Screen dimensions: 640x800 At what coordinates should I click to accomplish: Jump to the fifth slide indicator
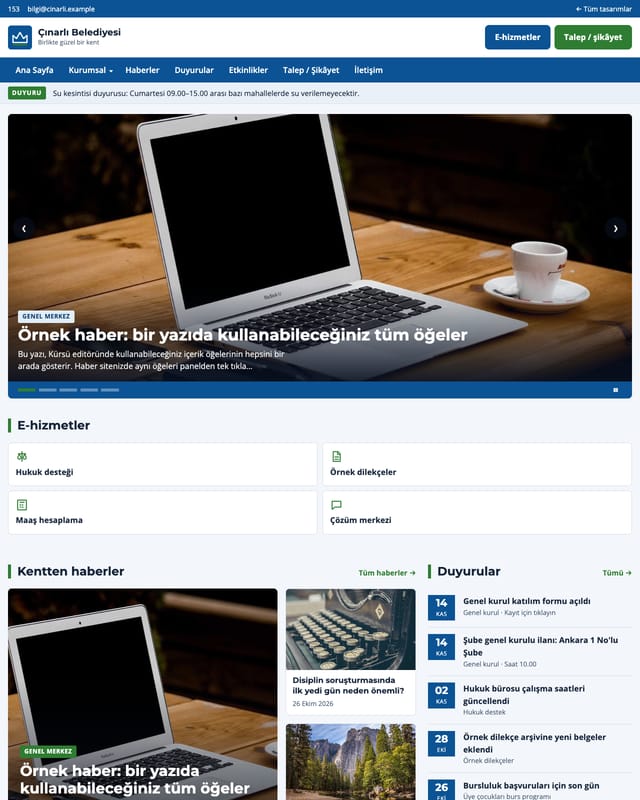(110, 390)
